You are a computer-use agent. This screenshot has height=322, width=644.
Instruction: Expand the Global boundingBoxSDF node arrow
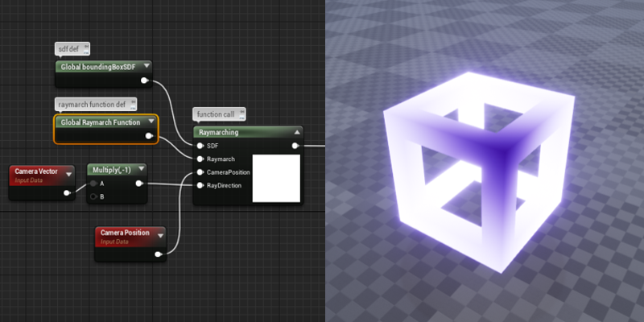(147, 66)
